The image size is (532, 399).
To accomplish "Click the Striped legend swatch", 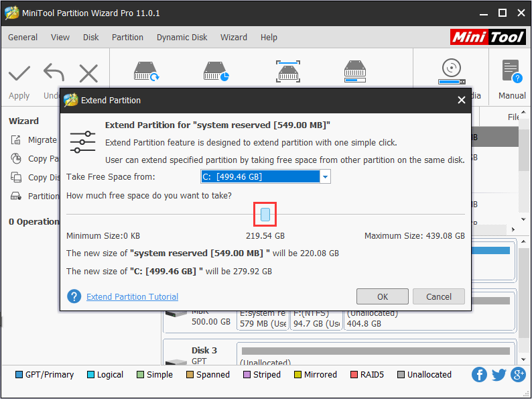I will 247,375.
